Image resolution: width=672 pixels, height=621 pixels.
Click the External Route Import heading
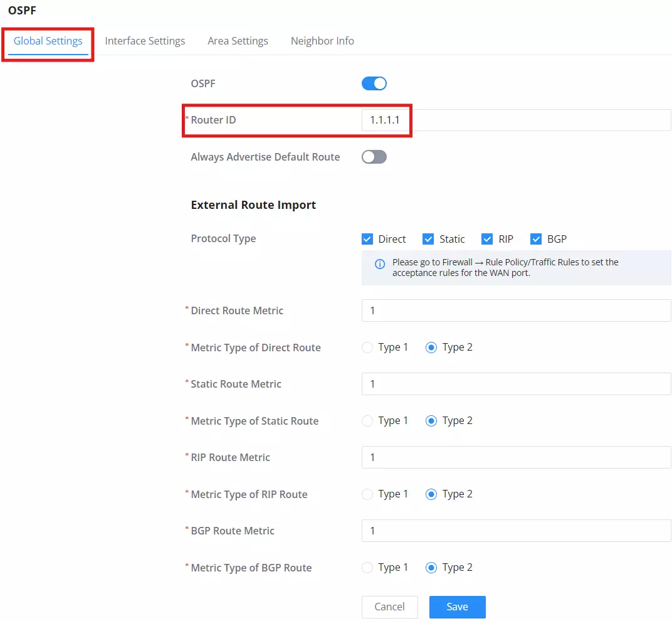(x=253, y=205)
